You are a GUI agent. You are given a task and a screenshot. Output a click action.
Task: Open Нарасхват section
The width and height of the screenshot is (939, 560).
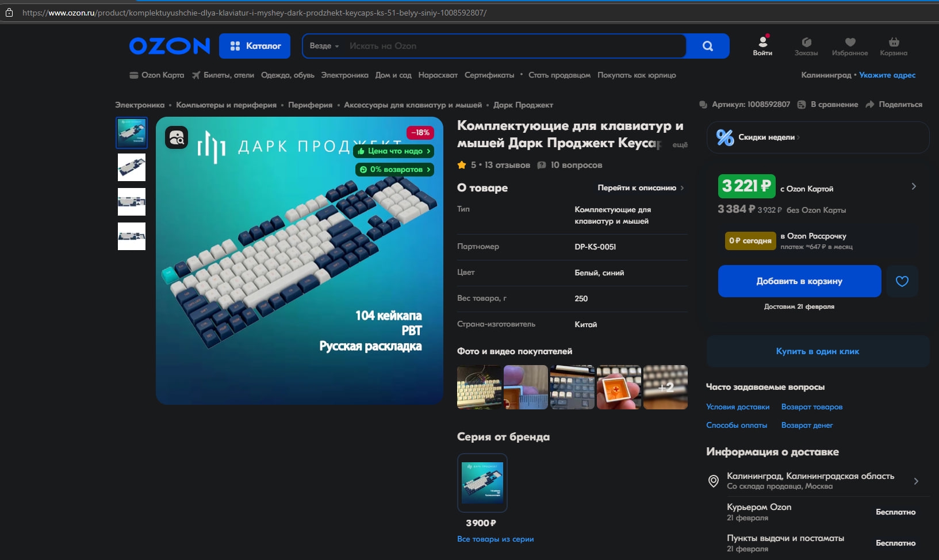click(x=438, y=75)
